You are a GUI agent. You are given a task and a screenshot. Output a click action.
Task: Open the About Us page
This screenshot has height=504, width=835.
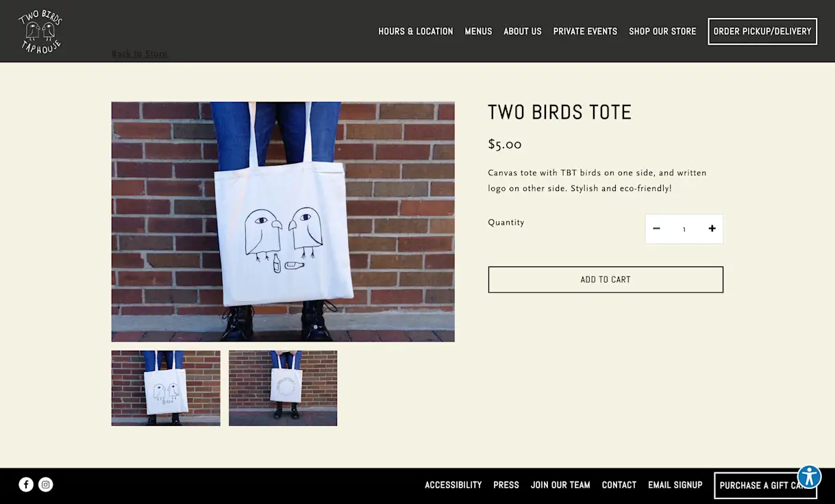pyautogui.click(x=523, y=32)
